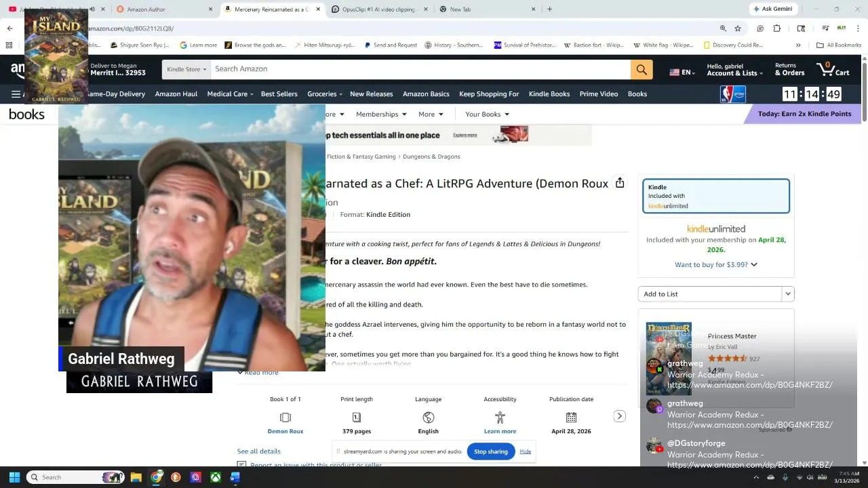Viewport: 868px width, 488px height.
Task: Click the Chrome icon in taskbar
Action: 156,477
